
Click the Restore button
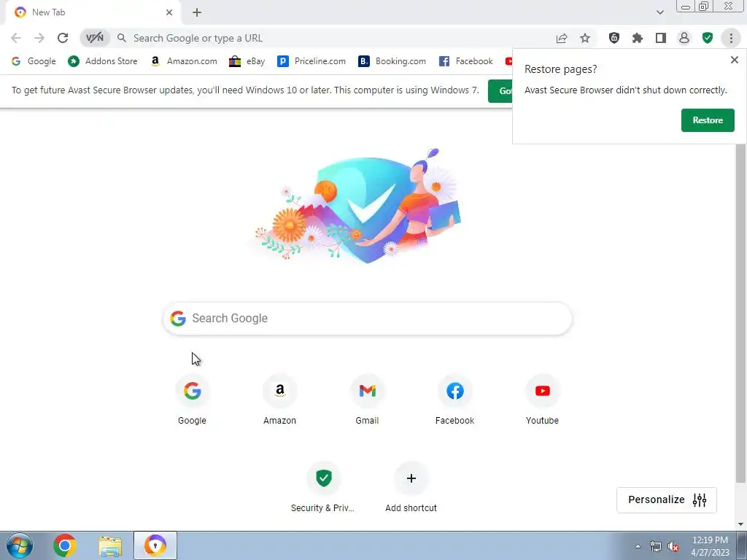pyautogui.click(x=708, y=120)
